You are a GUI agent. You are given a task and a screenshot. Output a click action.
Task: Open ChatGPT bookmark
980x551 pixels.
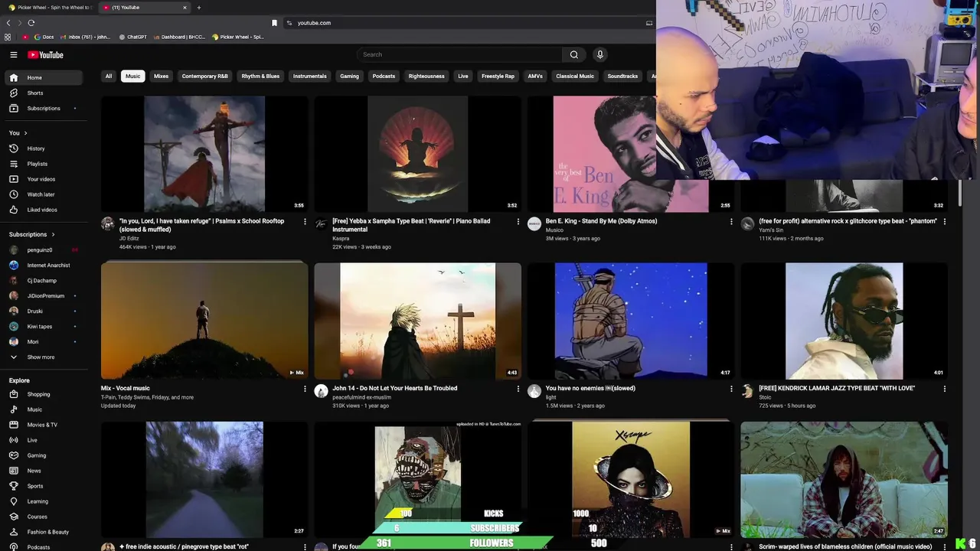[132, 37]
